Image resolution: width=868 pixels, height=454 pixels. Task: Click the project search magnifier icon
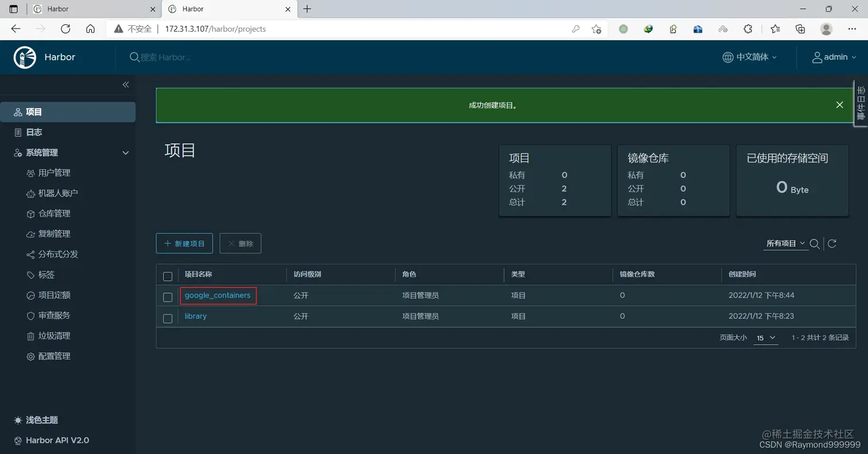click(814, 244)
